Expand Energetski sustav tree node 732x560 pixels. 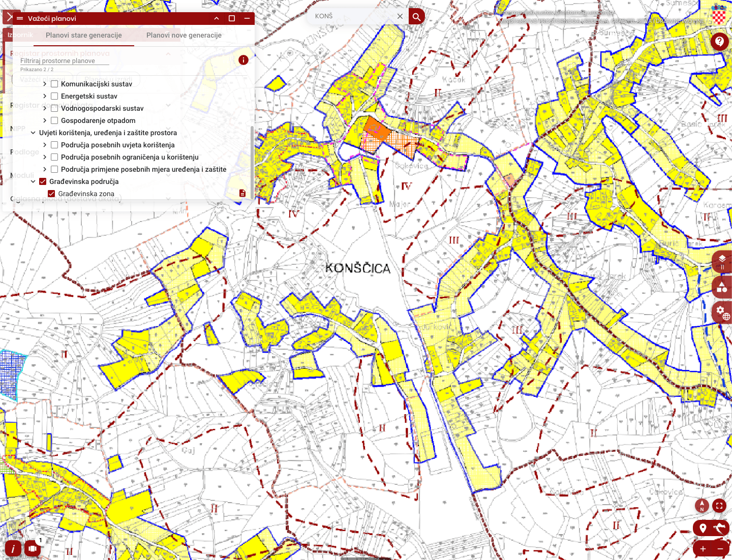pos(45,96)
